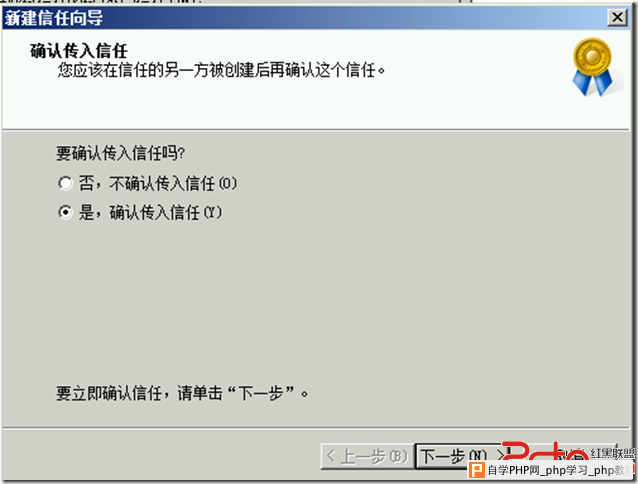The image size is (638, 484).
Task: Go forward with 下一步(N) button
Action: click(x=459, y=456)
